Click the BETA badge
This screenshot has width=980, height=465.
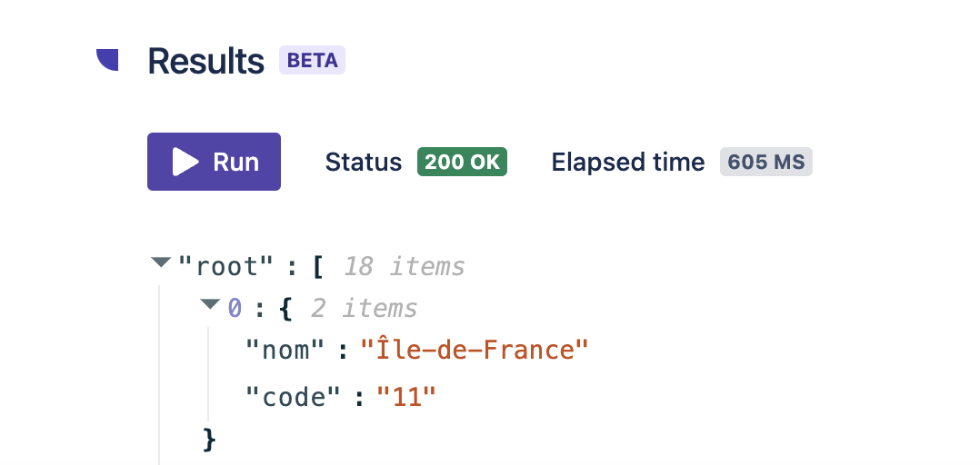point(312,61)
